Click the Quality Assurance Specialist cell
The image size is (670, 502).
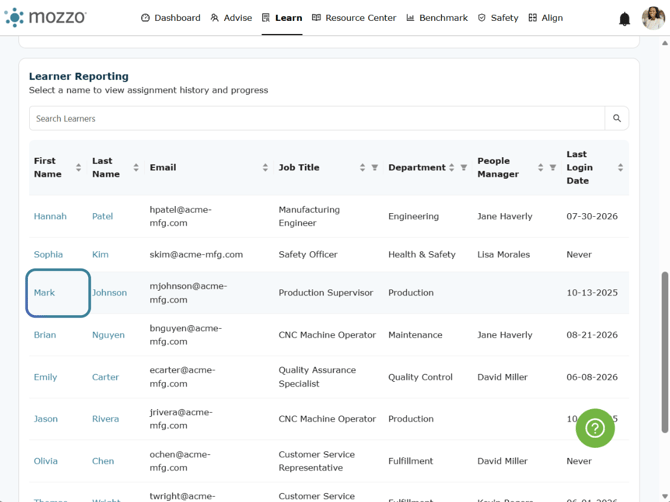click(317, 377)
